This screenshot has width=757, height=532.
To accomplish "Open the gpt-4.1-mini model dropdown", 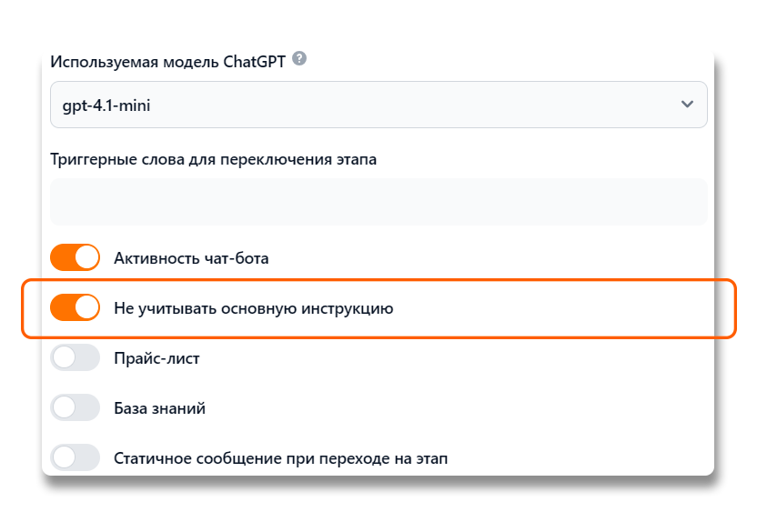I will (378, 105).
